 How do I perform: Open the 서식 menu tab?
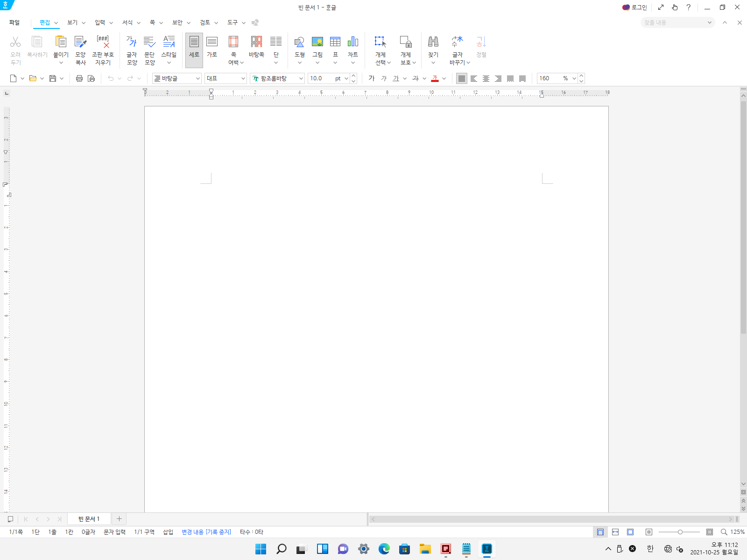tap(127, 22)
